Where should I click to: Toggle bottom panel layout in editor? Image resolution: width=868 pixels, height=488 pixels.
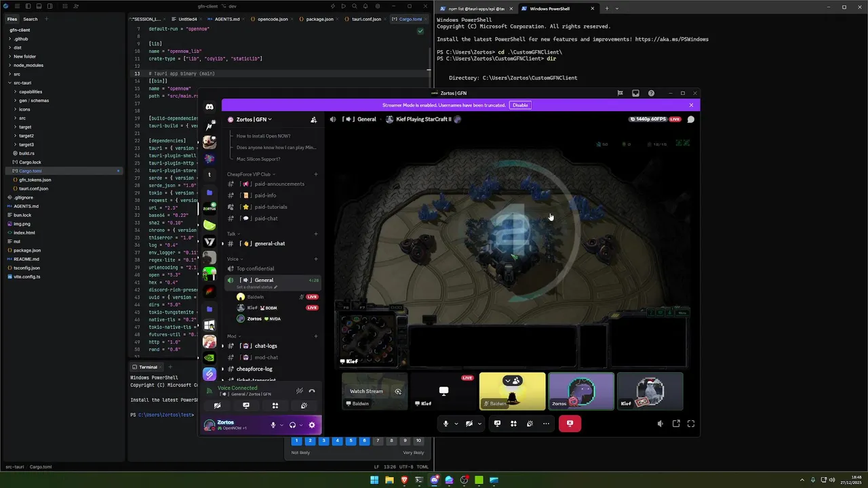click(39, 6)
